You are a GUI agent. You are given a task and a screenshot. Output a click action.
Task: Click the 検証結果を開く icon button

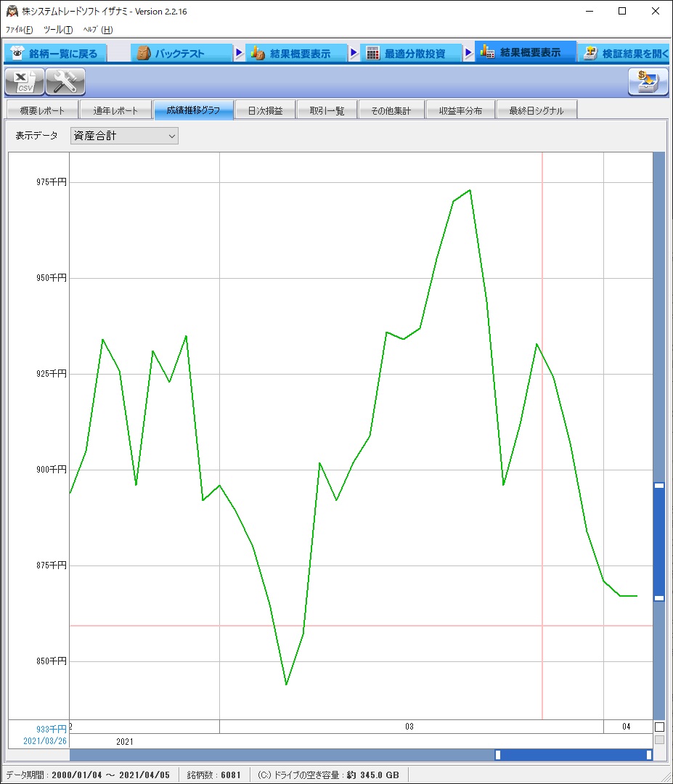[x=626, y=54]
